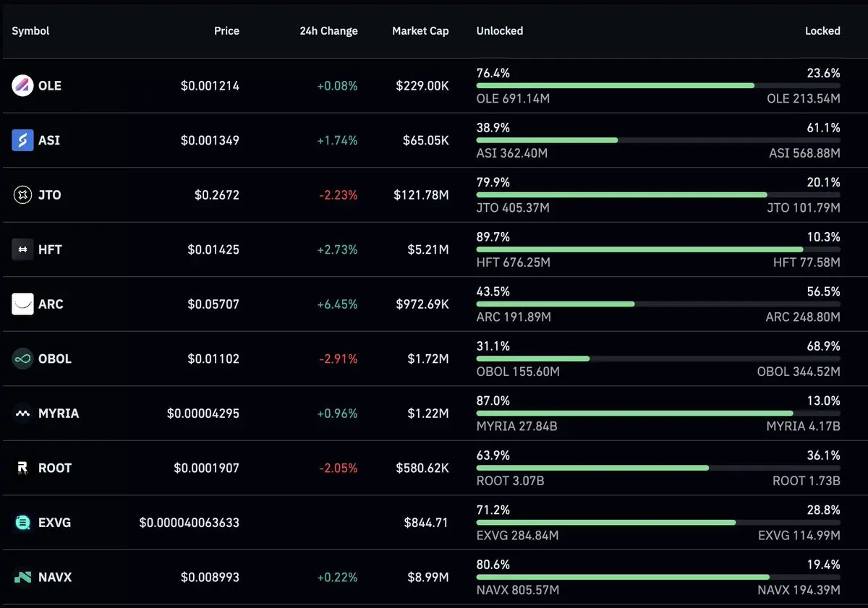
Task: Click the EXVG unlock progress bar
Action: coord(658,523)
